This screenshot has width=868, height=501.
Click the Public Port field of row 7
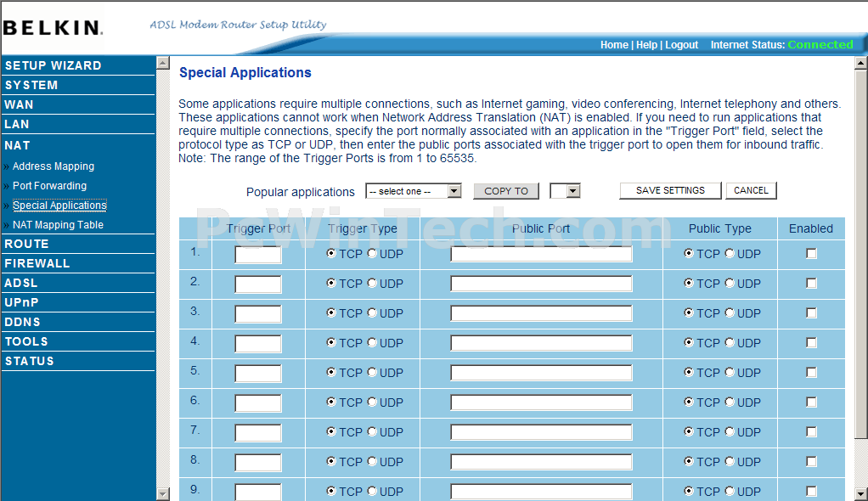click(x=541, y=432)
